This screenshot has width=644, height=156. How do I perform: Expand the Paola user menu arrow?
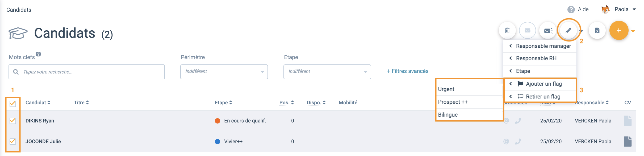click(634, 10)
